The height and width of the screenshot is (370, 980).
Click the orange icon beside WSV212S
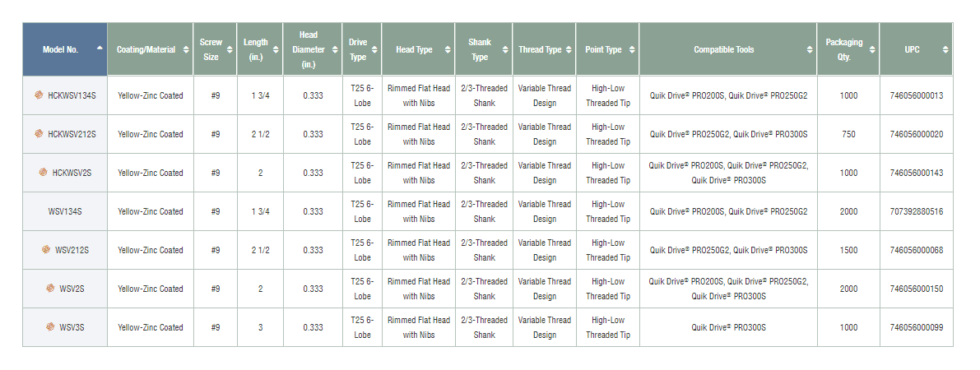click(47, 250)
